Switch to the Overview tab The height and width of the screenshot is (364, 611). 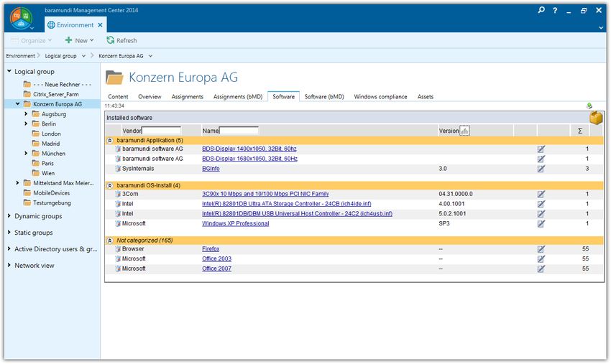pos(150,96)
